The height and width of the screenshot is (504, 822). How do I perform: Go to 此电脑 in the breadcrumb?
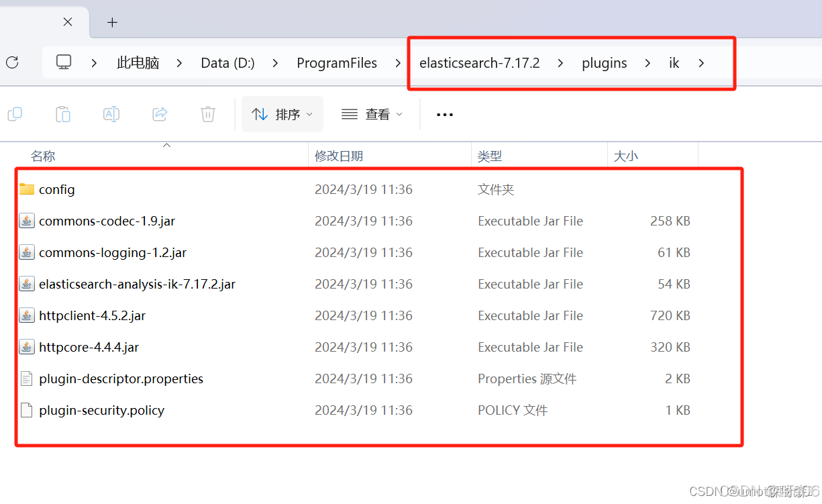pos(138,63)
